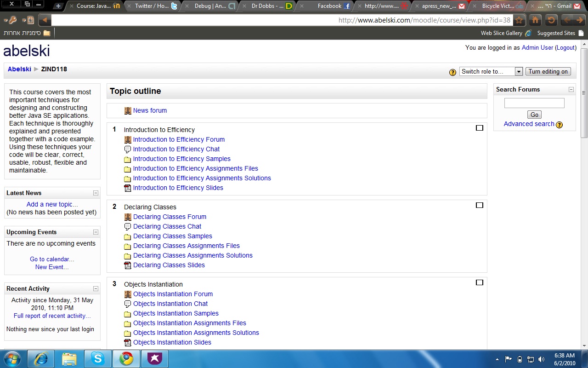This screenshot has height=368, width=588.
Task: Open the Admin User profile link
Action: coord(537,47)
